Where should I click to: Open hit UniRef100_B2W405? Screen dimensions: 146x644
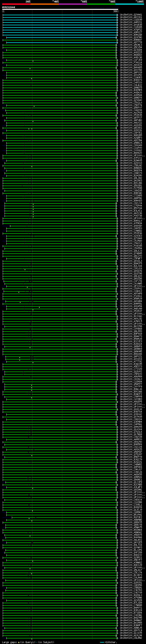coord(131,161)
